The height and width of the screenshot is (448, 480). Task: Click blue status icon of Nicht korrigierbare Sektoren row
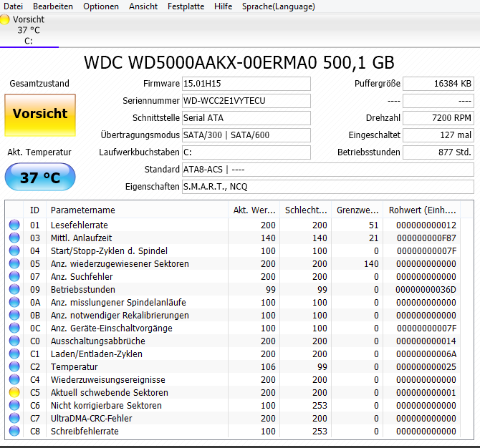tap(14, 405)
